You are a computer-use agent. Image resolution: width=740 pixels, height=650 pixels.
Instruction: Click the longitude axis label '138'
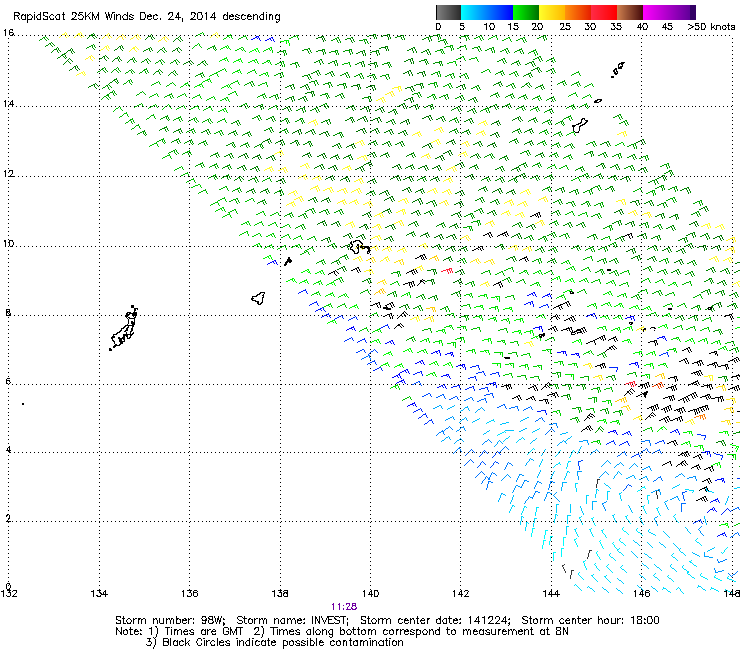(x=280, y=593)
